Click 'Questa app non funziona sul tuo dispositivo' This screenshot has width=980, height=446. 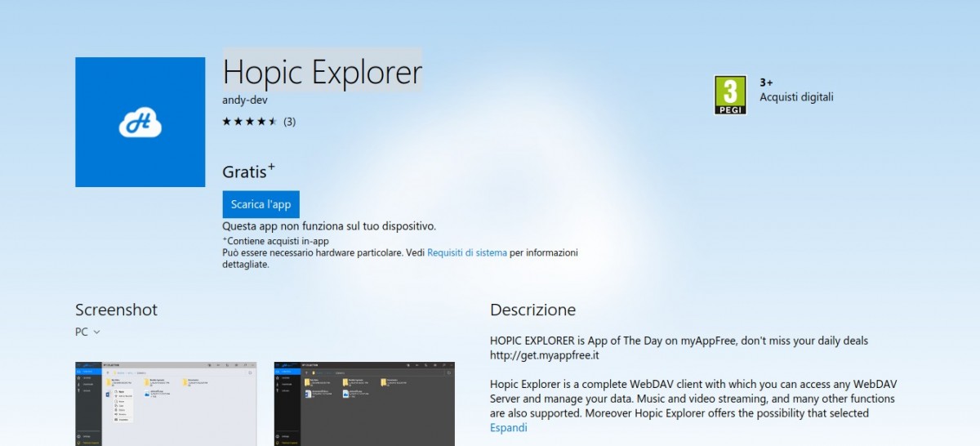tap(329, 226)
